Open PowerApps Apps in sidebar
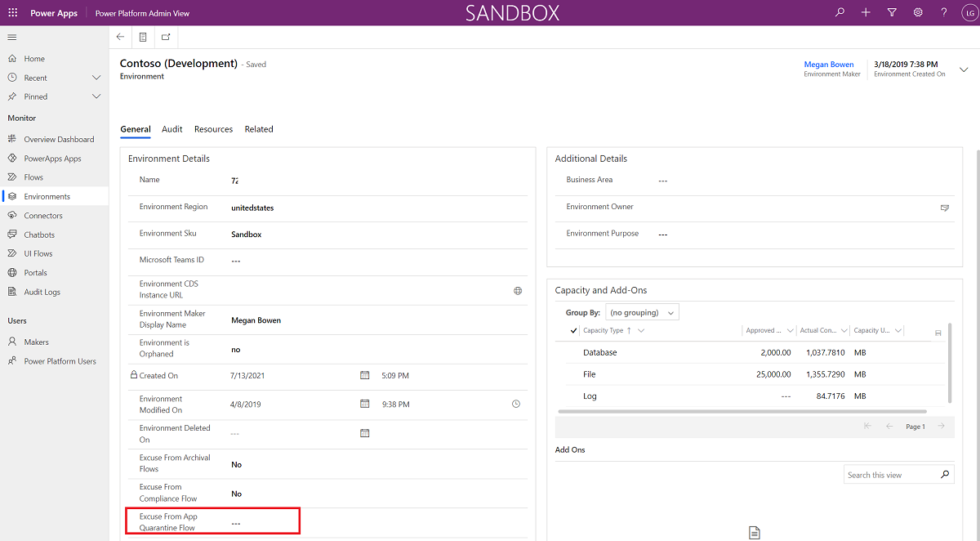The height and width of the screenshot is (541, 980). [x=54, y=159]
